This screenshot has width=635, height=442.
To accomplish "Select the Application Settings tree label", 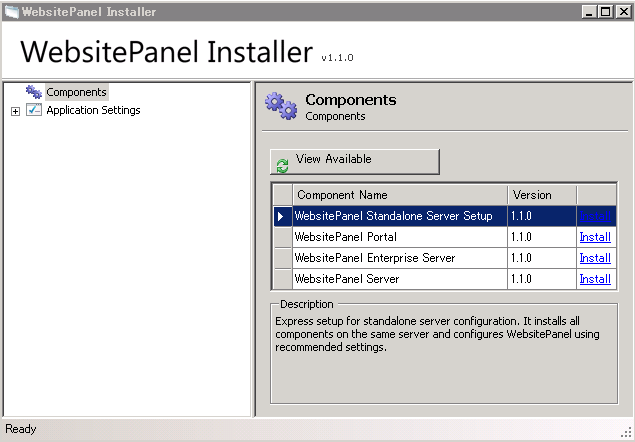I will (93, 110).
